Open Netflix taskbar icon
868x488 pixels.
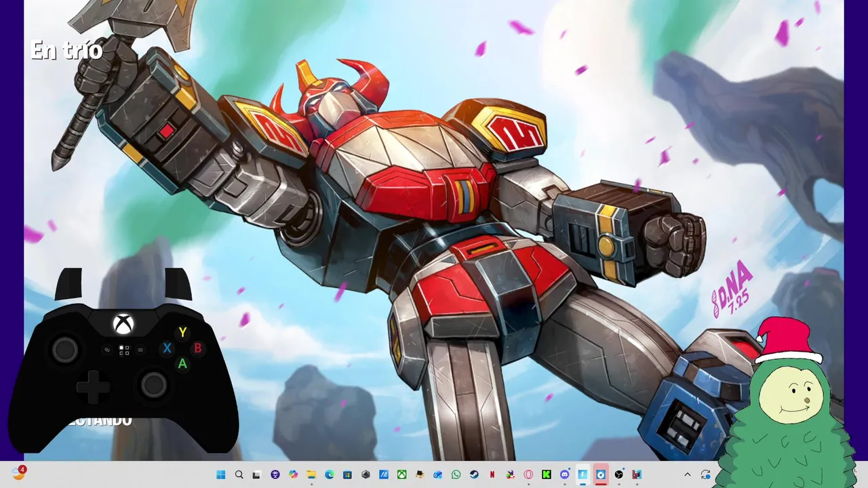492,474
